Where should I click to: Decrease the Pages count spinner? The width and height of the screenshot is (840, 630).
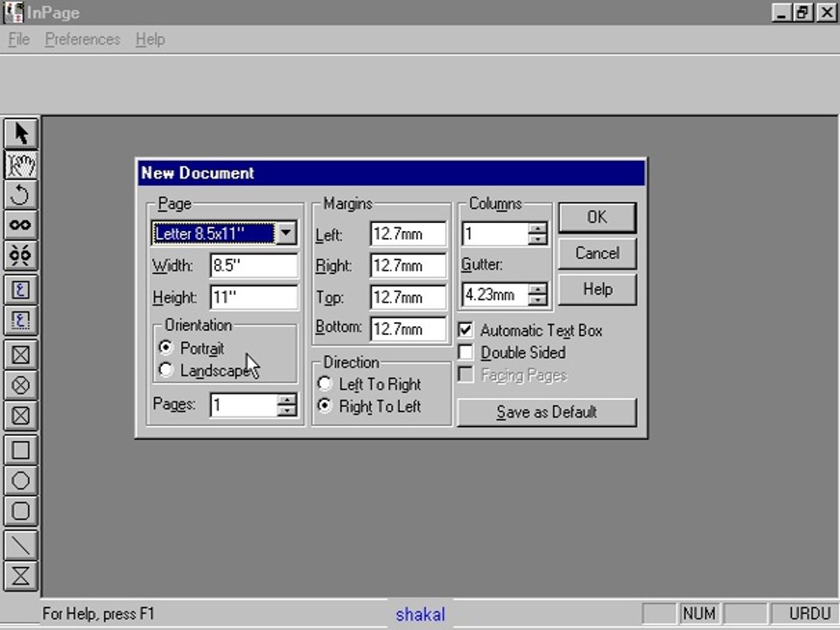(287, 410)
